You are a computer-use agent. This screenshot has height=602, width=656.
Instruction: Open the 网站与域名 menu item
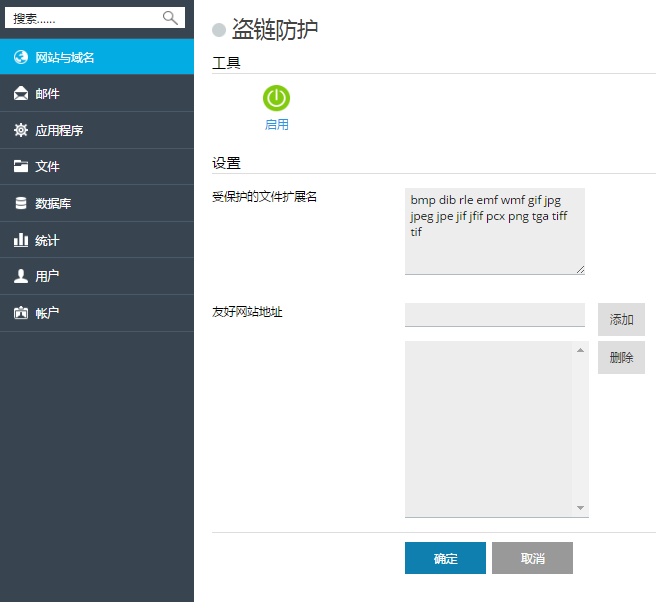coord(97,57)
